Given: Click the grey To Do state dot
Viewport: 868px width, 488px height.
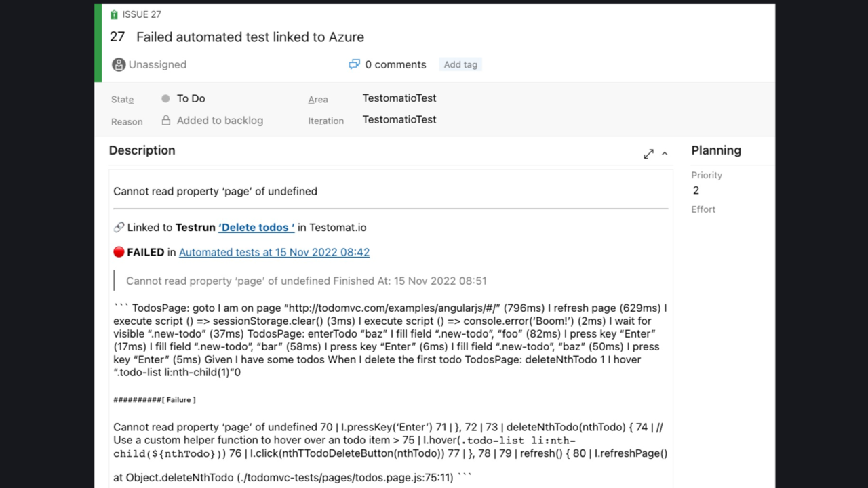Looking at the screenshot, I should pyautogui.click(x=165, y=98).
